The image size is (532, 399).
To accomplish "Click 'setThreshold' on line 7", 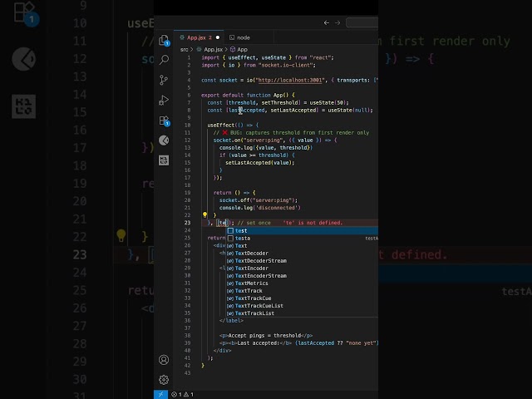I will coord(280,103).
